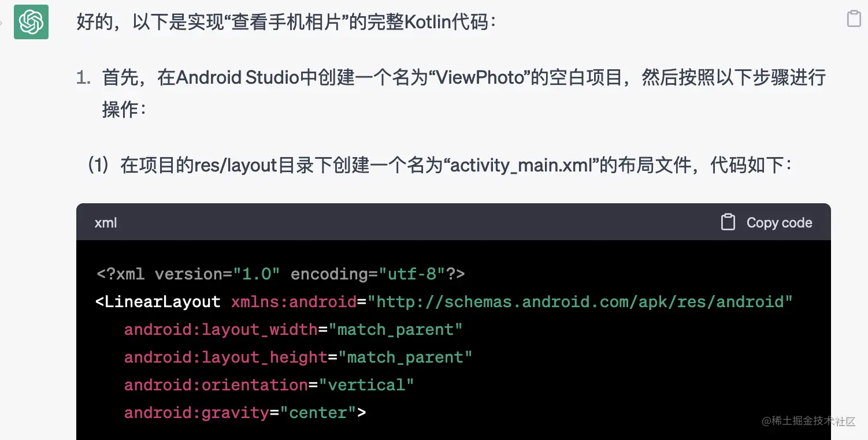Click the android:layout_height="match_parent" line
The image size is (868, 440).
click(298, 357)
